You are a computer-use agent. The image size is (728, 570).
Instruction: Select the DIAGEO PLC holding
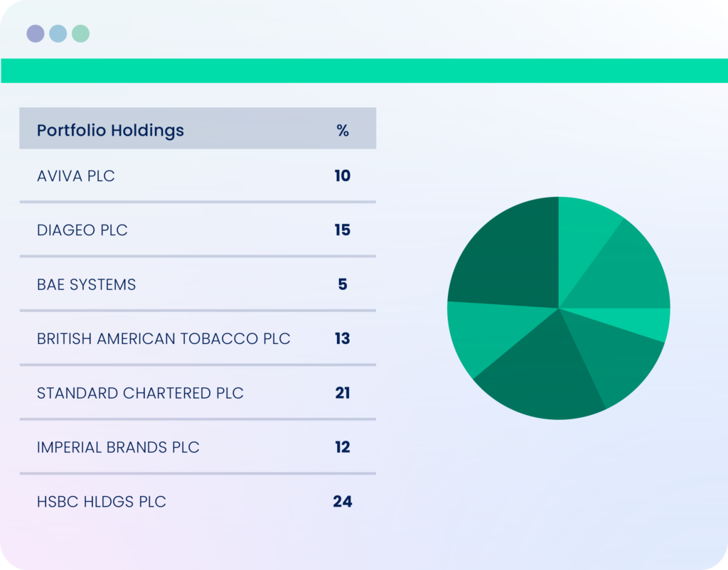[x=198, y=230]
